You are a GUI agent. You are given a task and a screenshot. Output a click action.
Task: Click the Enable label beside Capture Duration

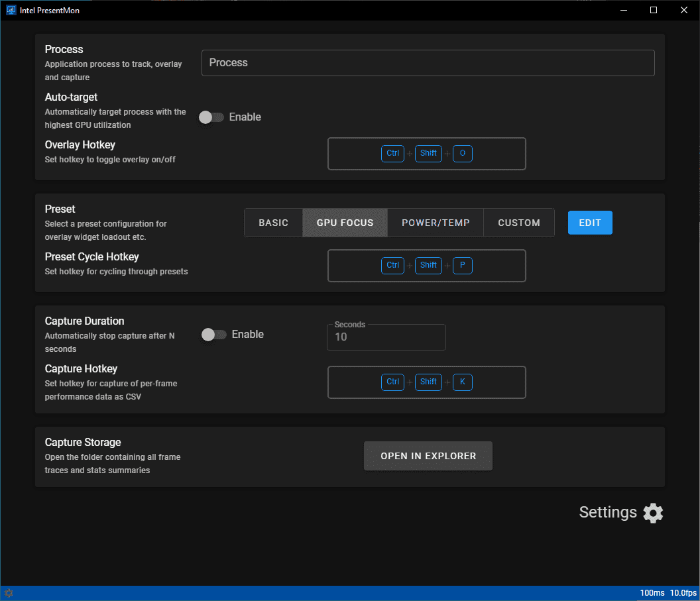click(248, 334)
